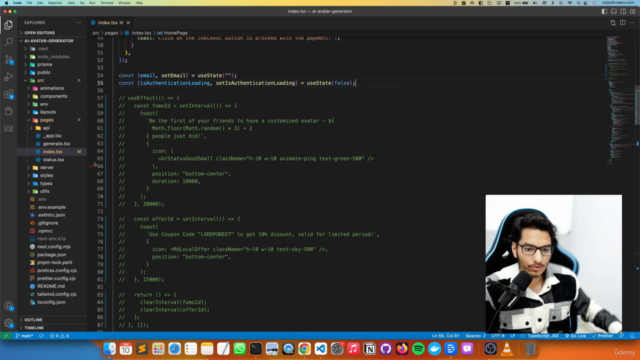This screenshot has width=640, height=360.
Task: Open the Selection menu
Action: 55,3
